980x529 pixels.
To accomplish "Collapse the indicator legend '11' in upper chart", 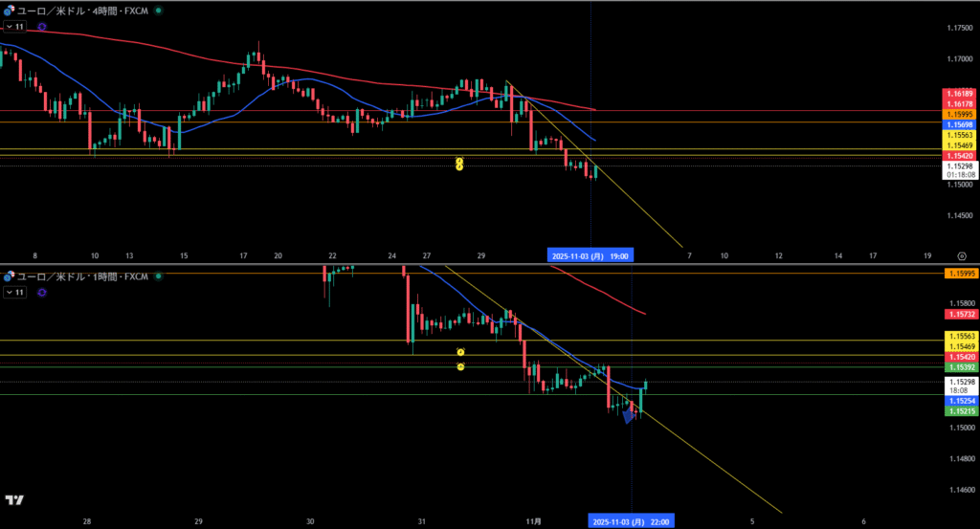I will click(14, 27).
